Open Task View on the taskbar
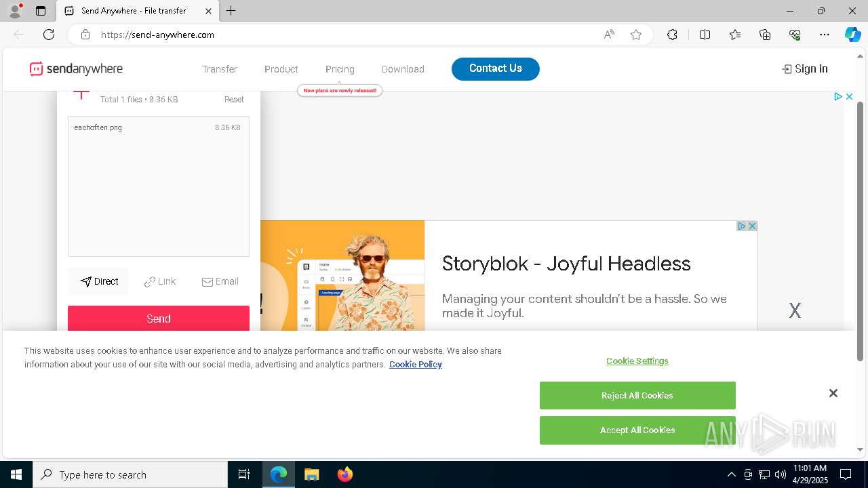This screenshot has width=868, height=488. [x=244, y=474]
